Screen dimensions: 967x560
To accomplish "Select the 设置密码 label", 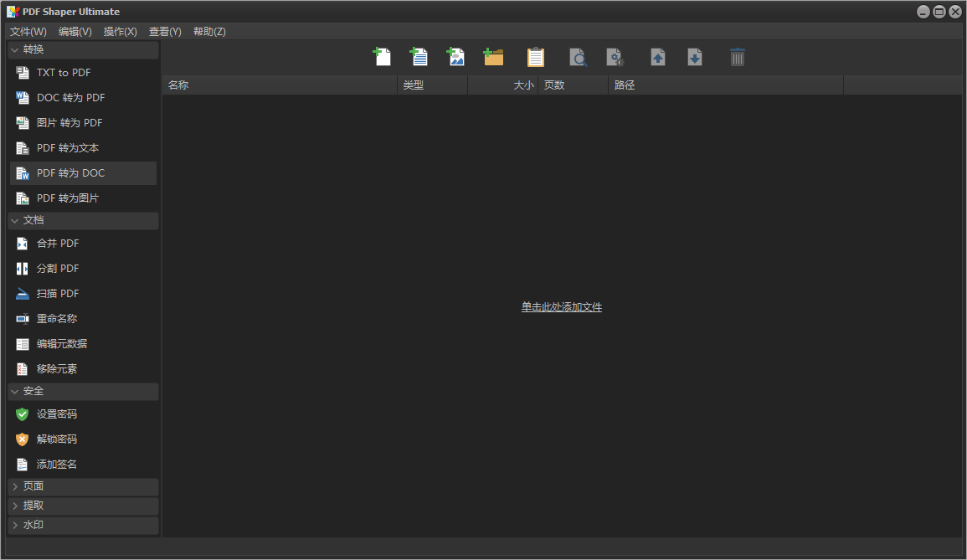I will point(57,414).
